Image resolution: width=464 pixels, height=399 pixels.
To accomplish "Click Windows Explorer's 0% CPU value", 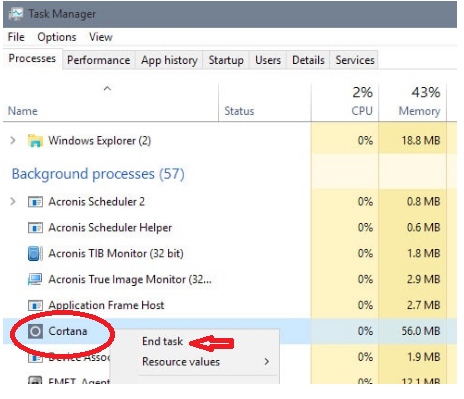I will 365,140.
